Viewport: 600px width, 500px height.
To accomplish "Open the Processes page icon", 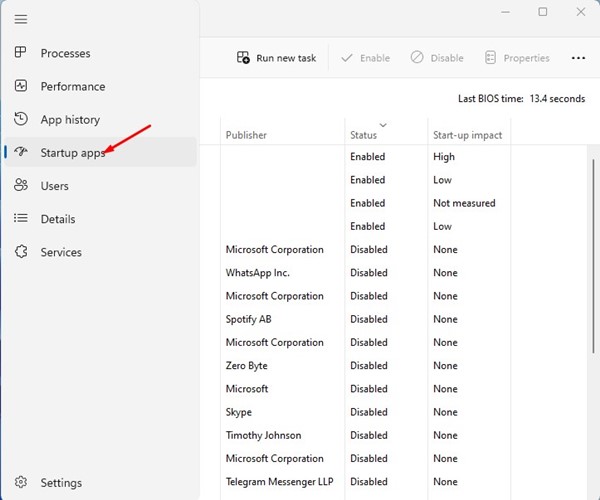I will pyautogui.click(x=21, y=53).
